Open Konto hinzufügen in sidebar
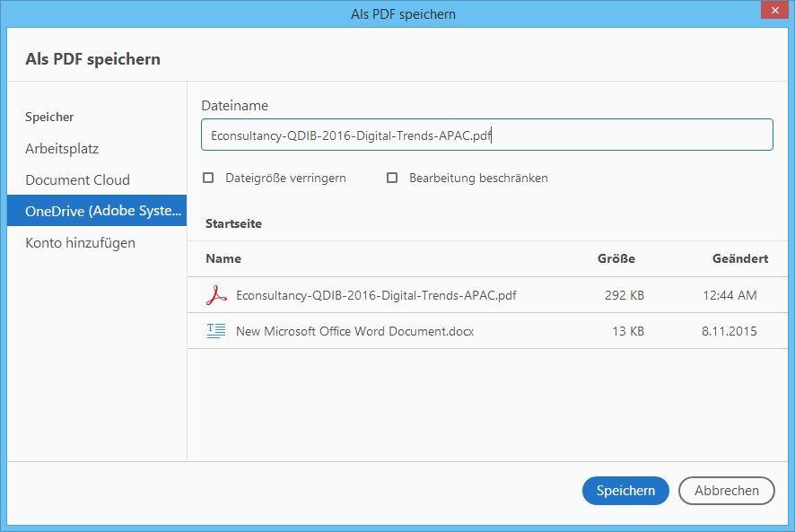Viewport: 795px width, 532px height. (80, 243)
